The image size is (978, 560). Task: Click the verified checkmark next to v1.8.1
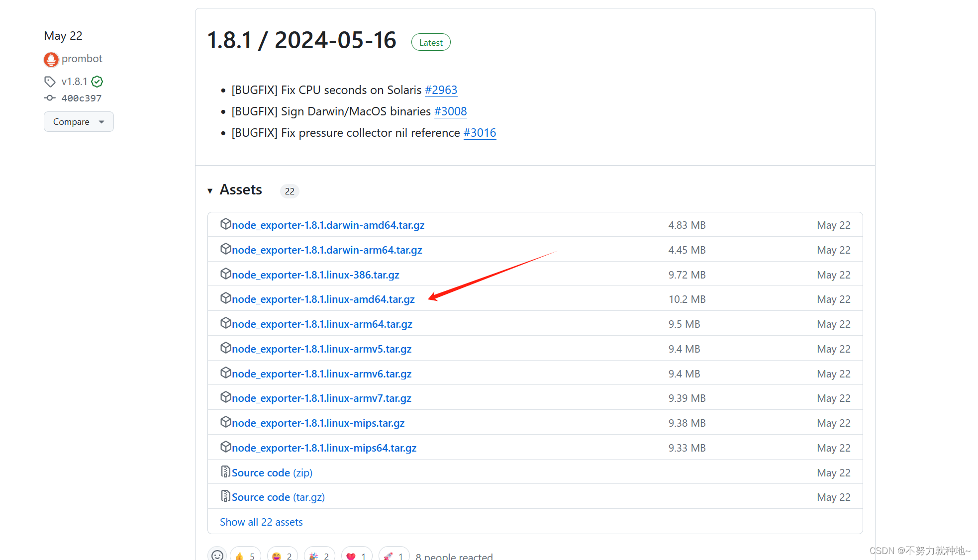97,82
